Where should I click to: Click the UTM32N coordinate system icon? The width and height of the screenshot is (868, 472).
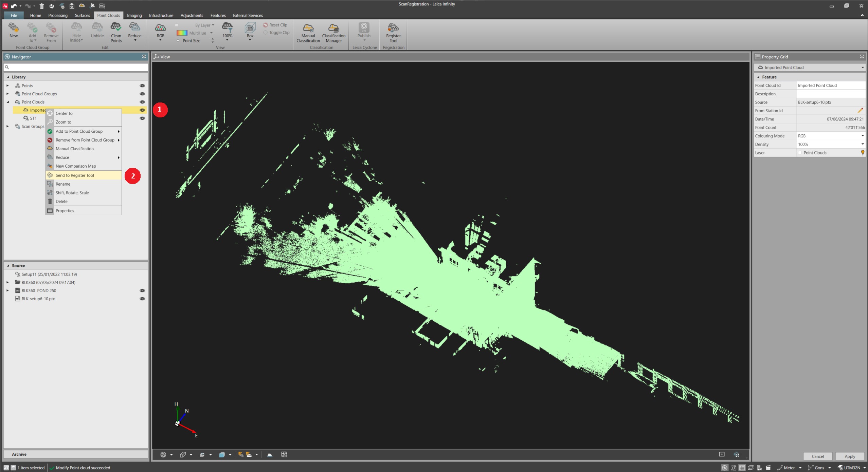pyautogui.click(x=840, y=468)
